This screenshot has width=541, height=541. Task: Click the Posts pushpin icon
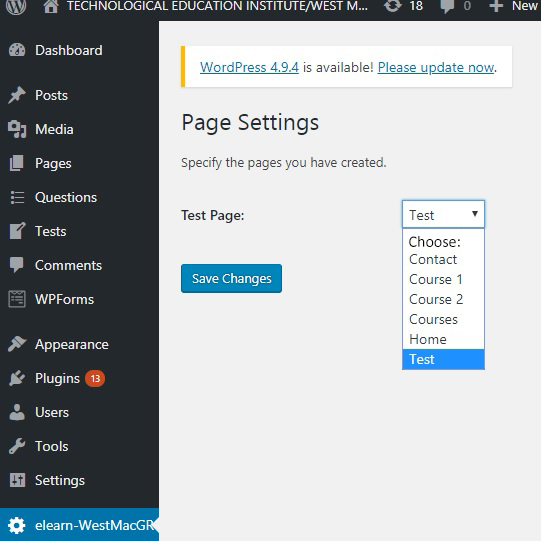coord(17,95)
